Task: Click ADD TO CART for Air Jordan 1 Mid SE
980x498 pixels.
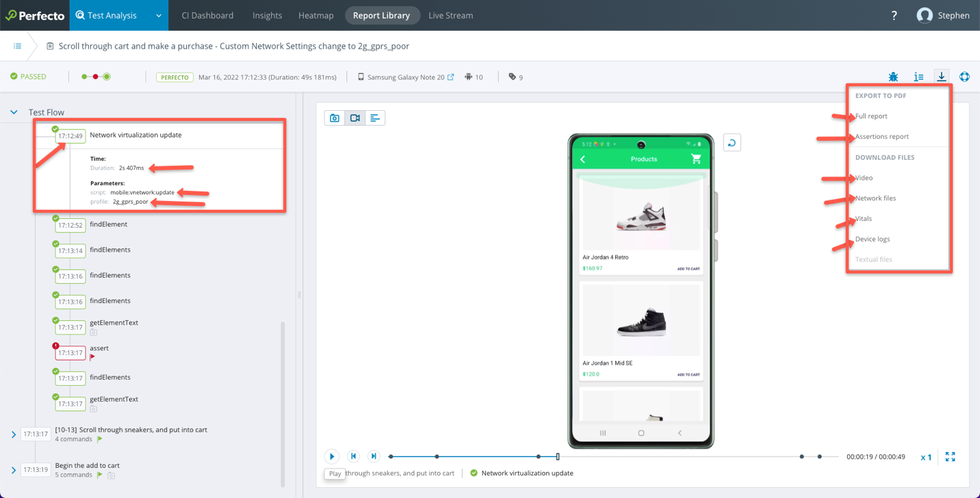Action: point(688,375)
